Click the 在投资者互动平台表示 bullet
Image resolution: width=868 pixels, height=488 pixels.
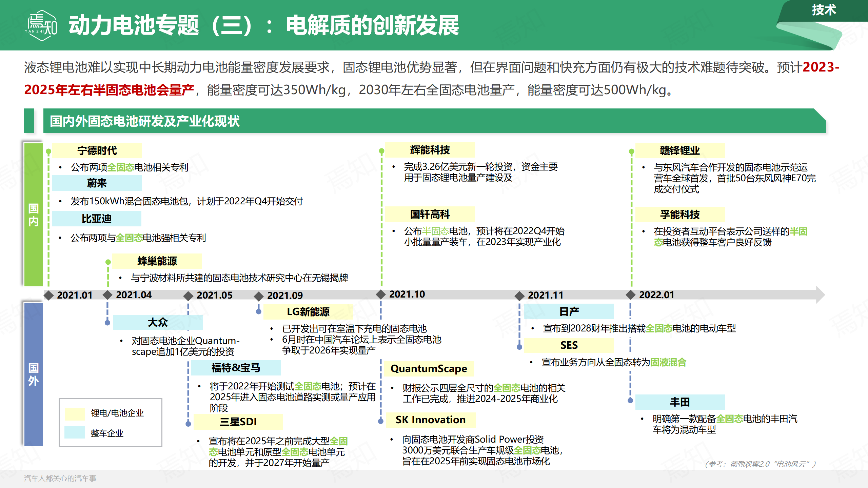point(730,237)
